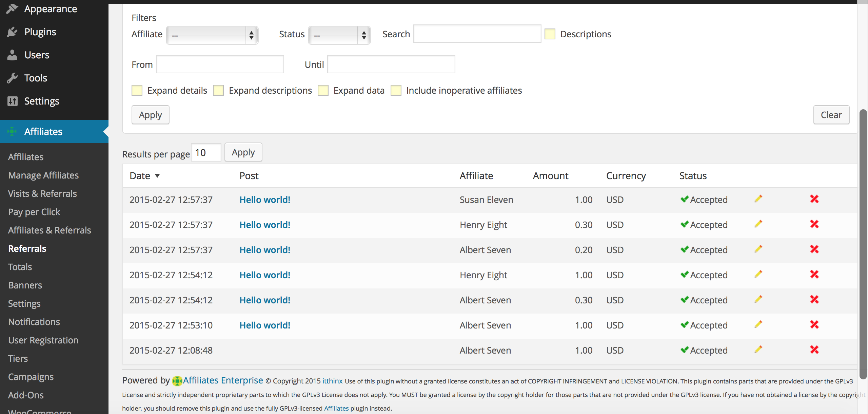
Task: Edit the 12:08:48 referral pencil icon
Action: coord(758,350)
